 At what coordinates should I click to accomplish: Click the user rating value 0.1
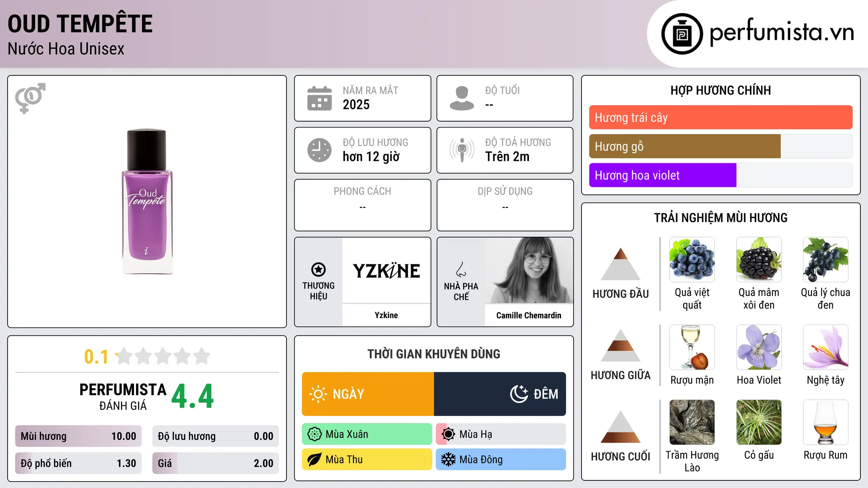pos(96,357)
